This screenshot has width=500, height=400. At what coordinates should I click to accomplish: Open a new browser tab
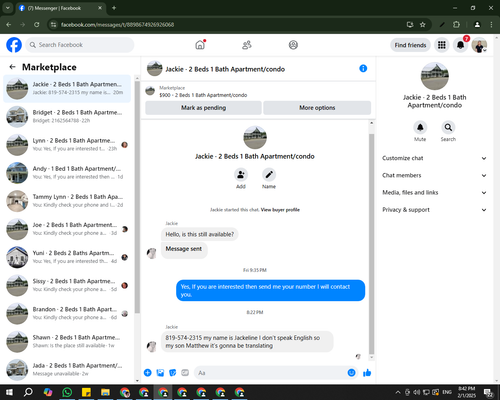tap(114, 8)
